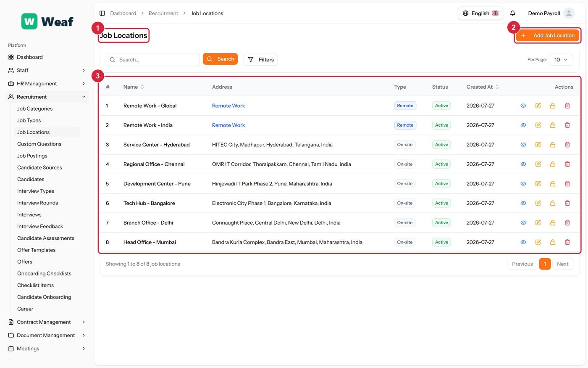
Task: Expand the Meetings menu
Action: pyautogui.click(x=47, y=349)
